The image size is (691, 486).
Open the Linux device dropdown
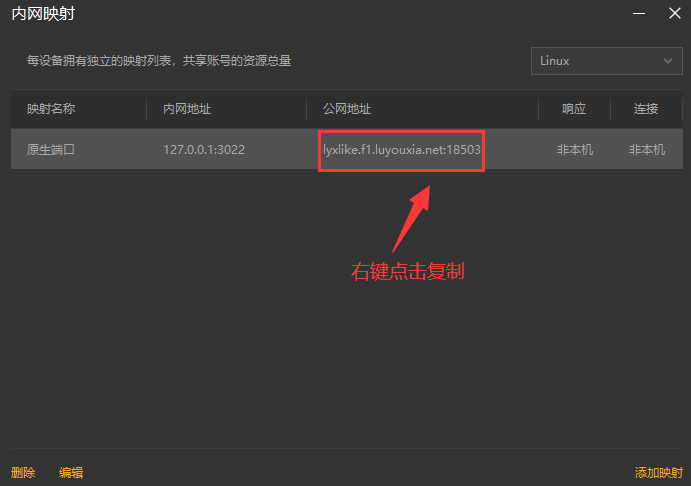606,61
